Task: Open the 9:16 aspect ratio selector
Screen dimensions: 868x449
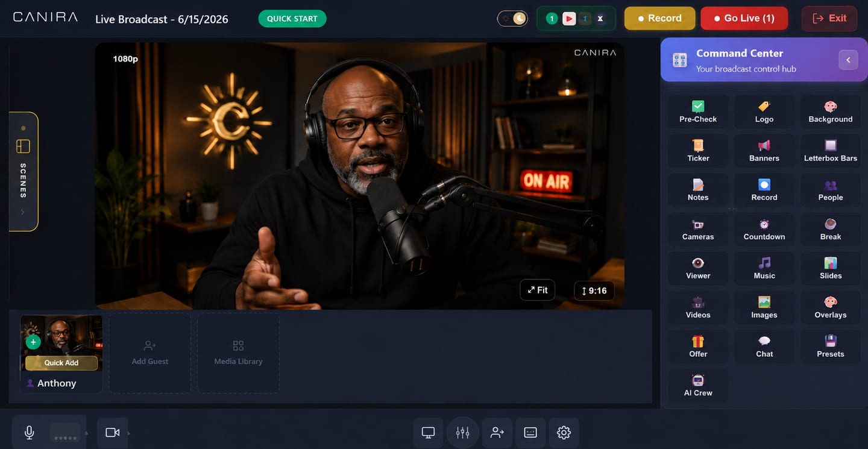Action: click(594, 290)
